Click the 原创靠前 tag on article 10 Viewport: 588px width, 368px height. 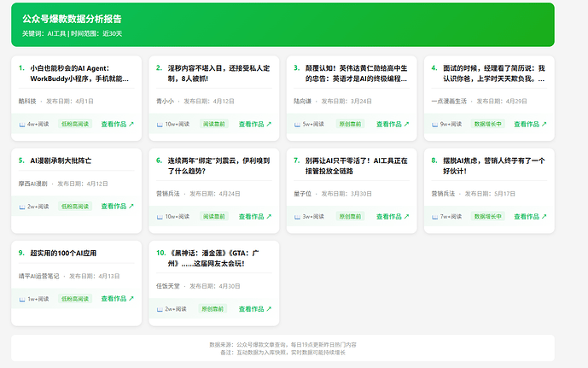(212, 309)
